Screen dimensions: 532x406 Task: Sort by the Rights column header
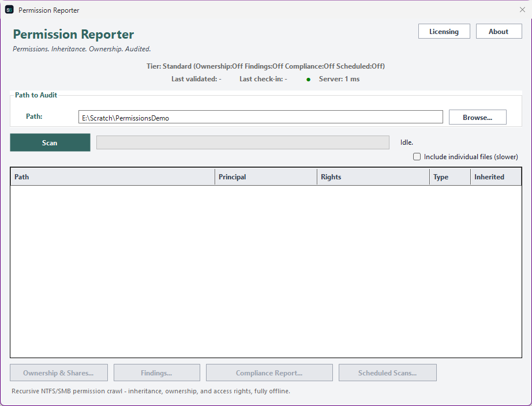tap(373, 176)
